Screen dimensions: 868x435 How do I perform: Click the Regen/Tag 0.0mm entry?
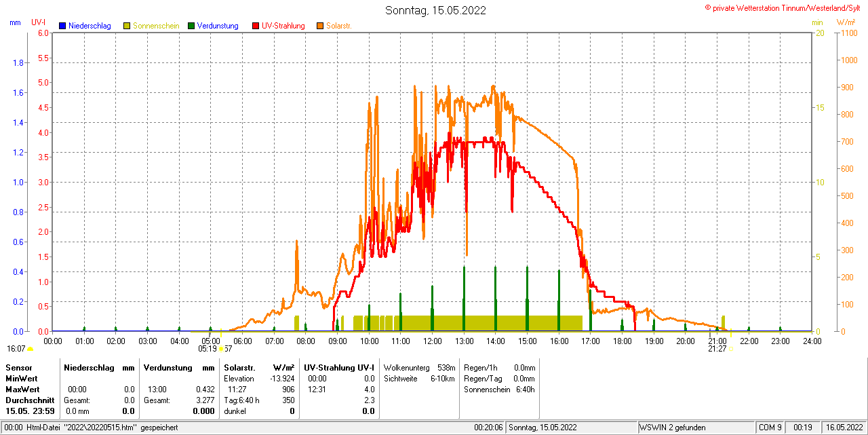point(499,378)
